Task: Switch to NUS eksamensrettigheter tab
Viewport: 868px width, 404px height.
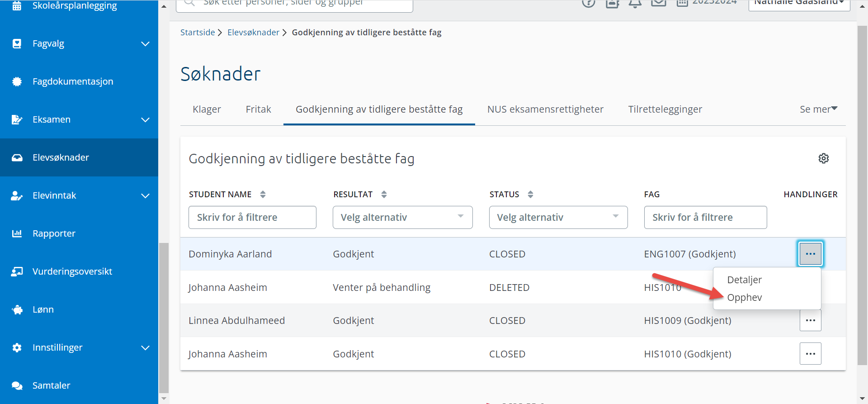Action: click(545, 109)
